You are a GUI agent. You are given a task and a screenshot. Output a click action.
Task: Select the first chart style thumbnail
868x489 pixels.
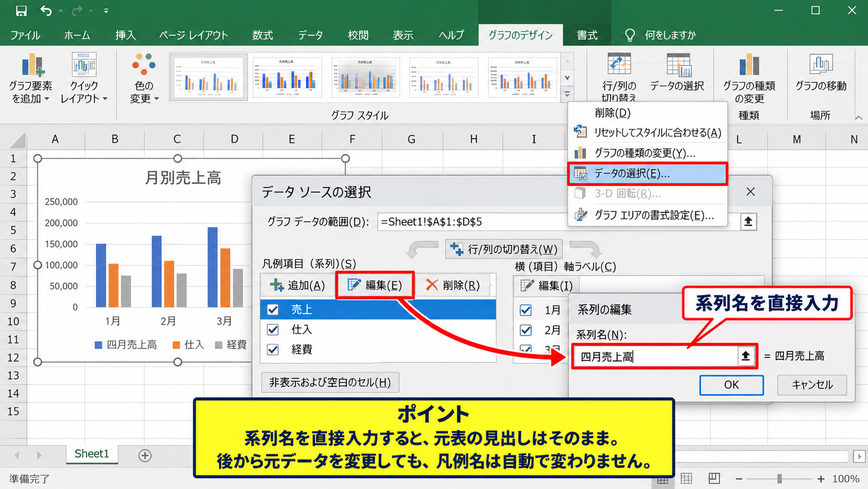click(208, 77)
